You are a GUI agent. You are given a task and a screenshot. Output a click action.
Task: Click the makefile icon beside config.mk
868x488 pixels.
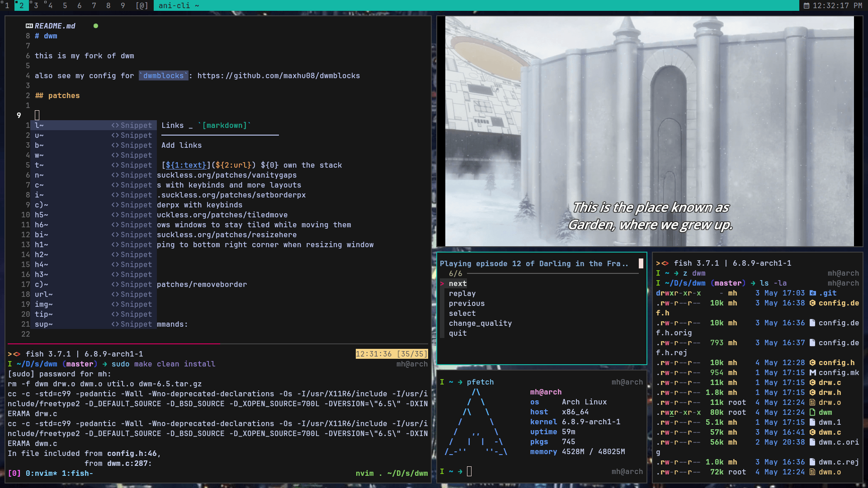click(x=813, y=372)
